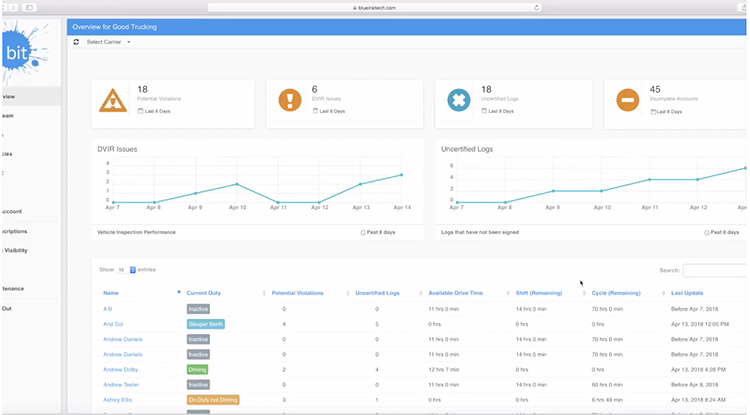Click the Uncertified Logs X icon
Screen dimensions: 750x415
point(459,100)
